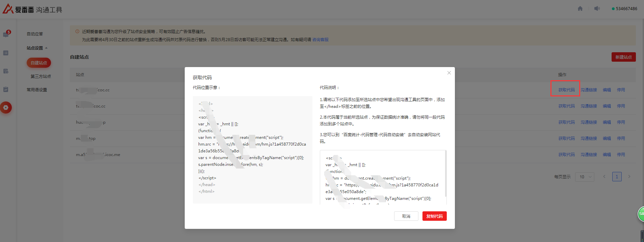The image size is (644, 242).
Task: Click instruction 1 about adding code before </head>
Action: click(x=382, y=103)
